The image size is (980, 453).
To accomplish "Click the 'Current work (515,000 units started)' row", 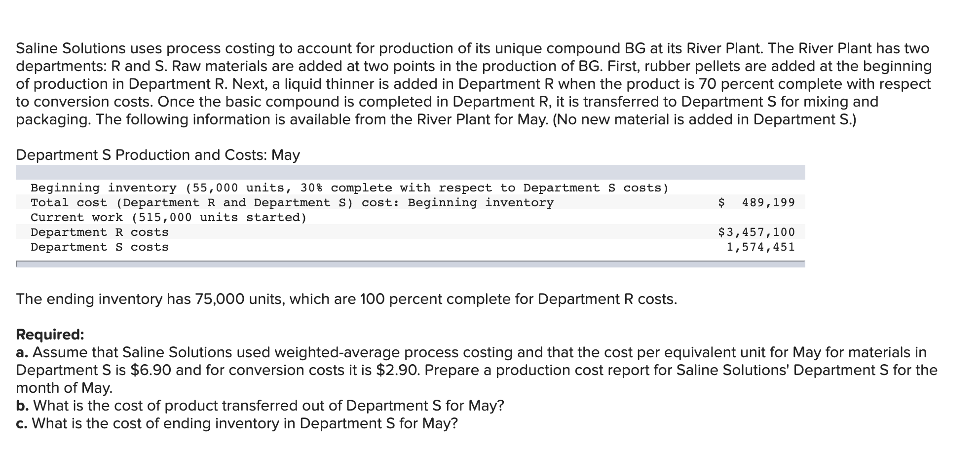I will 411,217.
